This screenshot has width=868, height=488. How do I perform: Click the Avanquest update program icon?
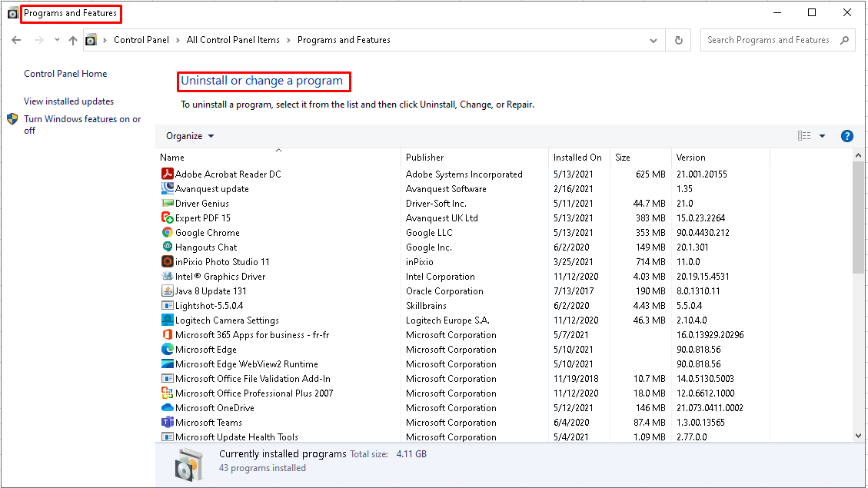[167, 189]
